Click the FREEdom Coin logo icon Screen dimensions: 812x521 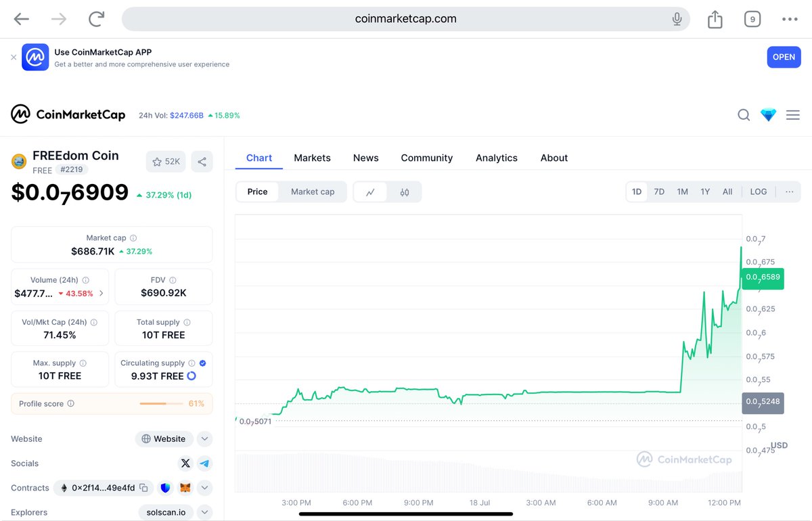point(19,162)
